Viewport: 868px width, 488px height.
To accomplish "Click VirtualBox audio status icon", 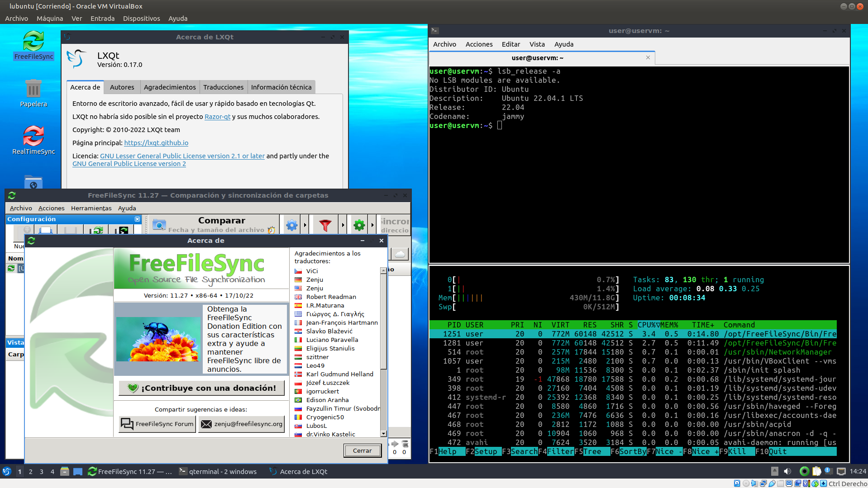I will coord(754,483).
